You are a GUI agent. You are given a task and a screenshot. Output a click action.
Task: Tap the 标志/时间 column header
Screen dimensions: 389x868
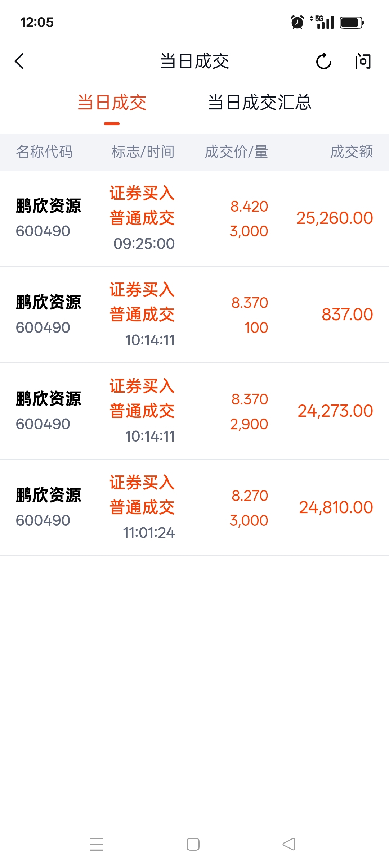(x=143, y=152)
